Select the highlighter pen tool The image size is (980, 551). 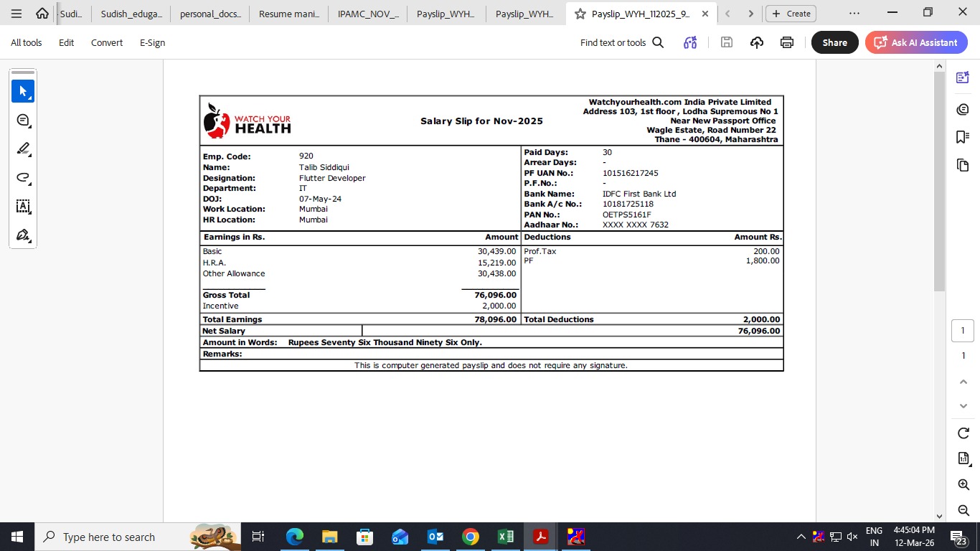23,149
